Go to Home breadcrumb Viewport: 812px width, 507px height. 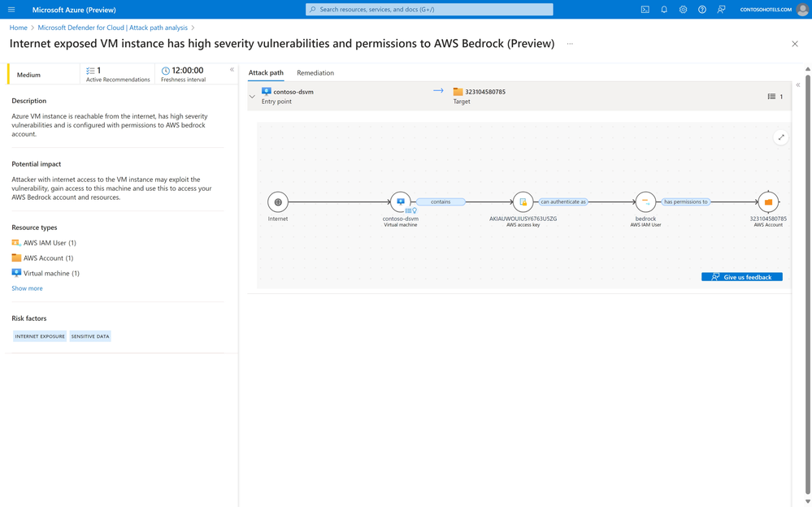click(18, 28)
